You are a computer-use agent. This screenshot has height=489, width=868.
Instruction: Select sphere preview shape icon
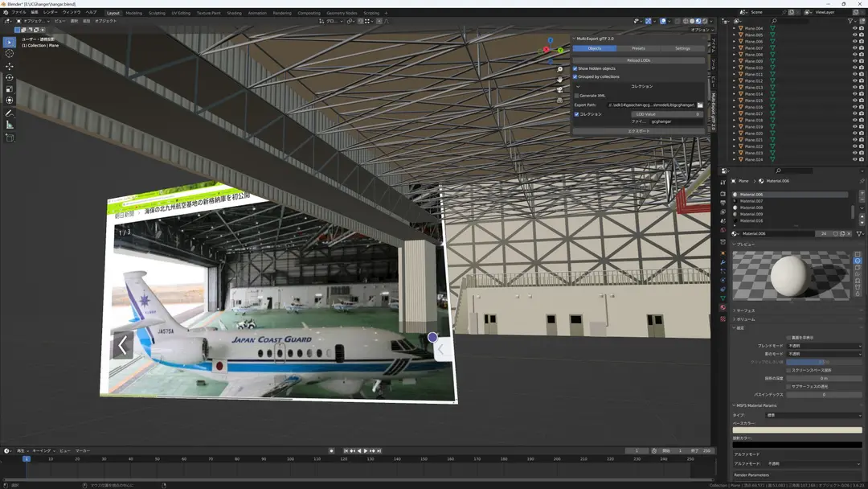[858, 261]
